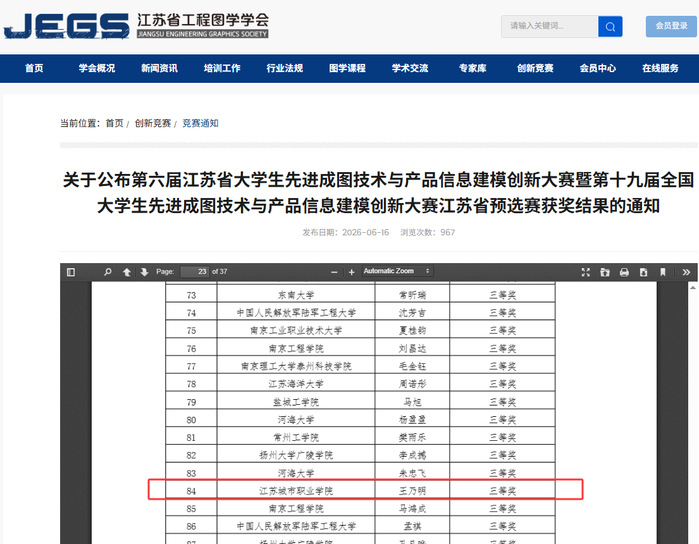Click 常州工学院 in row 81
Viewport: 699px width, 544px height.
click(296, 438)
